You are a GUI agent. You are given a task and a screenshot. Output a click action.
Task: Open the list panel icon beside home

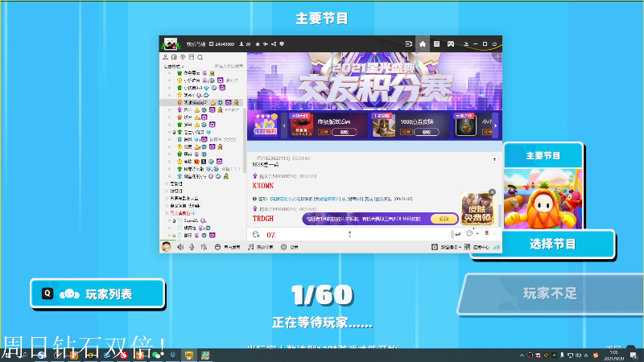(x=436, y=44)
